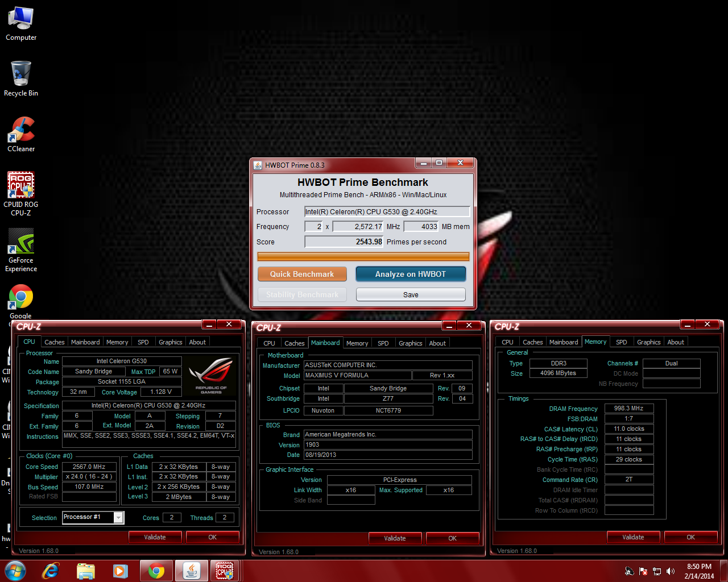Click Validate in left CPU-Z window

(155, 537)
